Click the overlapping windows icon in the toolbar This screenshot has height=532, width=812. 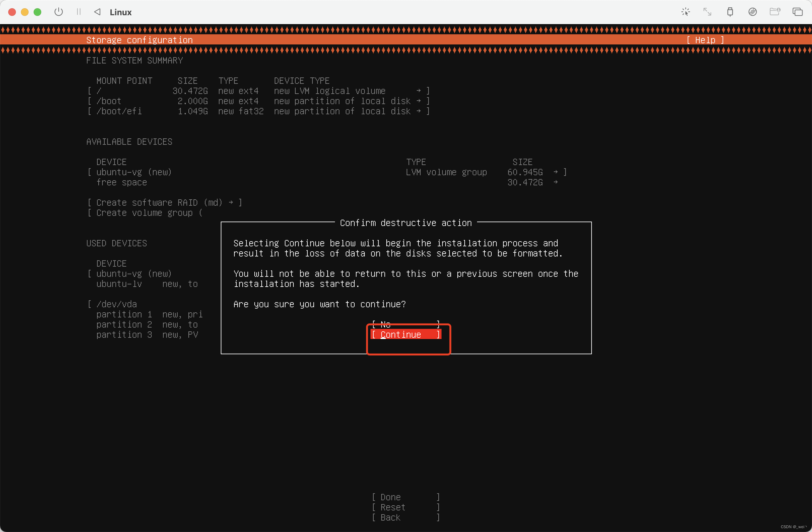pyautogui.click(x=797, y=12)
